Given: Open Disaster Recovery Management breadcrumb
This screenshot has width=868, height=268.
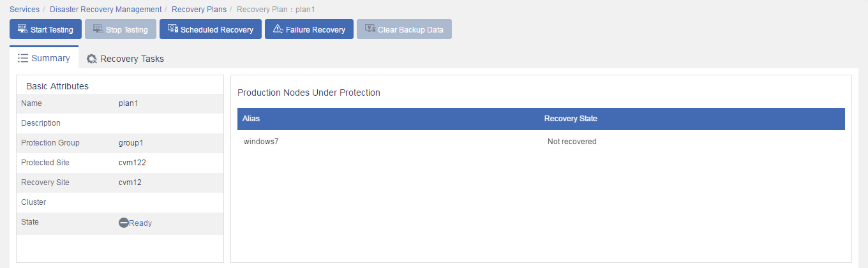Looking at the screenshot, I should click(x=106, y=10).
